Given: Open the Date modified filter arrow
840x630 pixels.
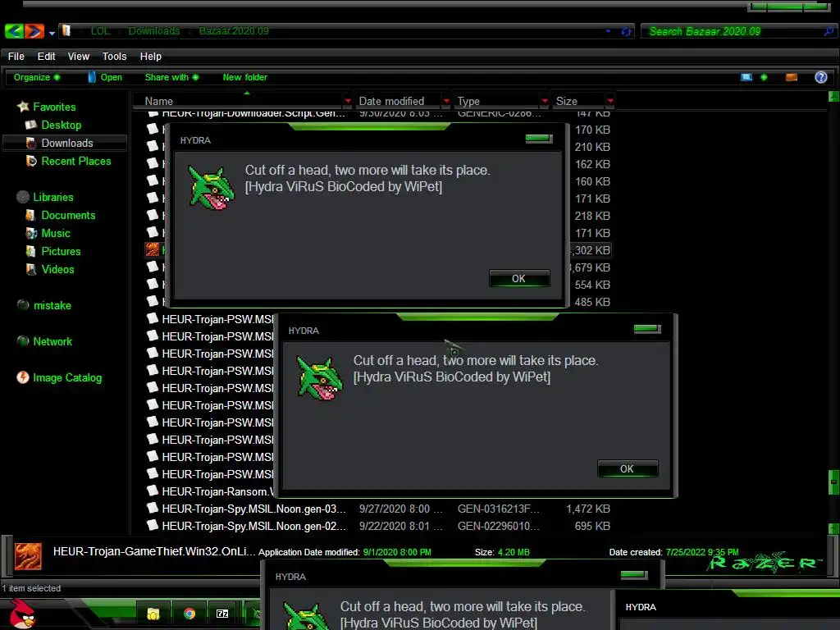Looking at the screenshot, I should [446, 101].
